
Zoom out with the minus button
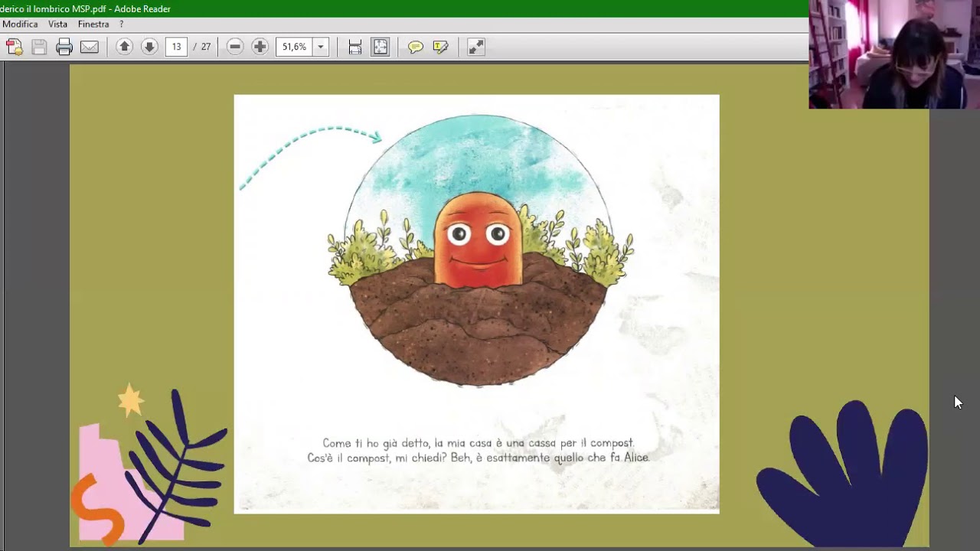point(235,47)
